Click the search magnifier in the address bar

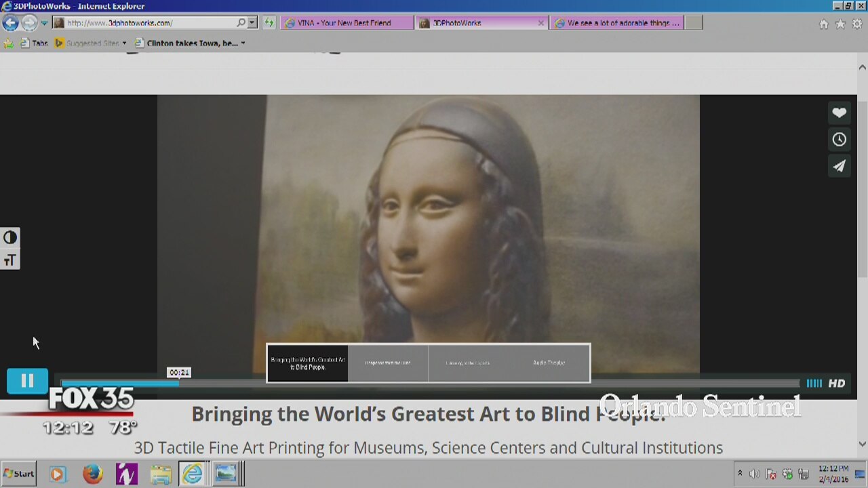[x=241, y=22]
